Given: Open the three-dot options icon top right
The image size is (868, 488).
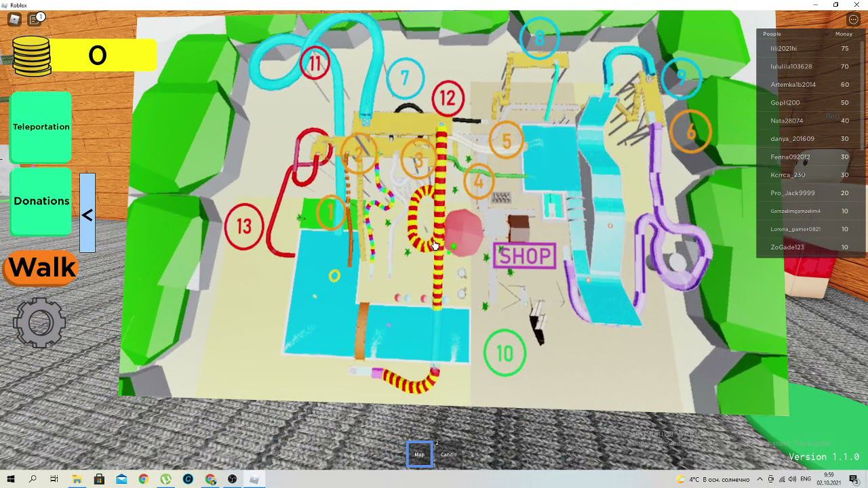Looking at the screenshot, I should (853, 20).
